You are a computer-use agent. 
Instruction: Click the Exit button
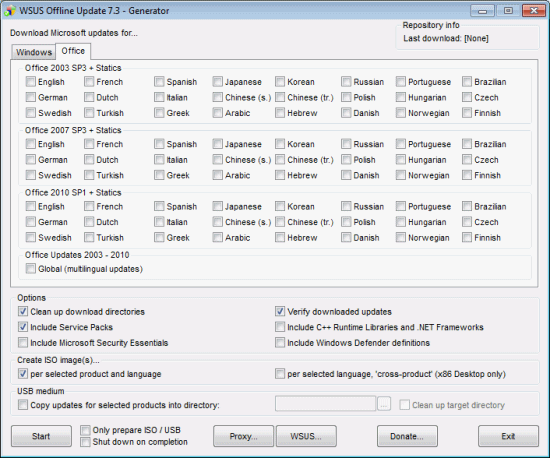tap(508, 436)
